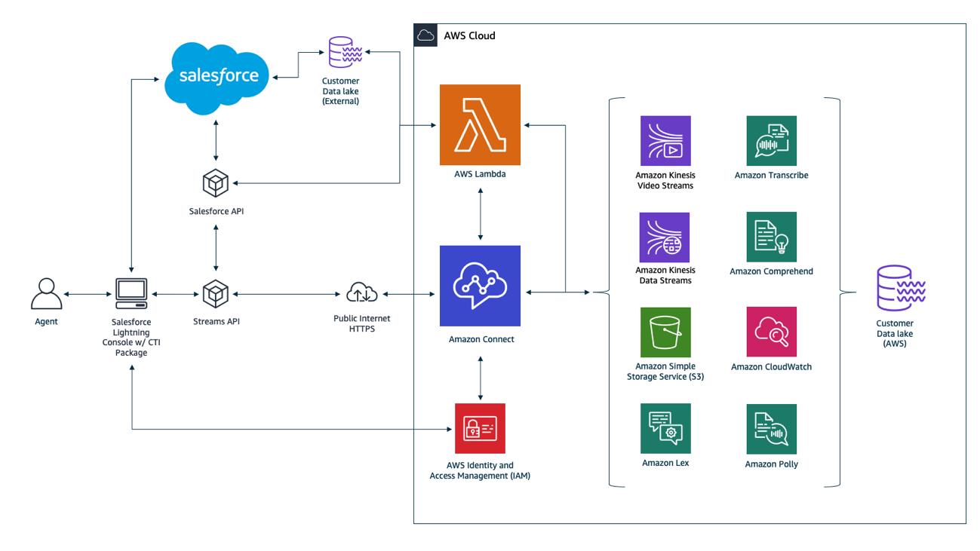
Task: Click the 'Amazon Transcribe' label
Action: point(771,175)
